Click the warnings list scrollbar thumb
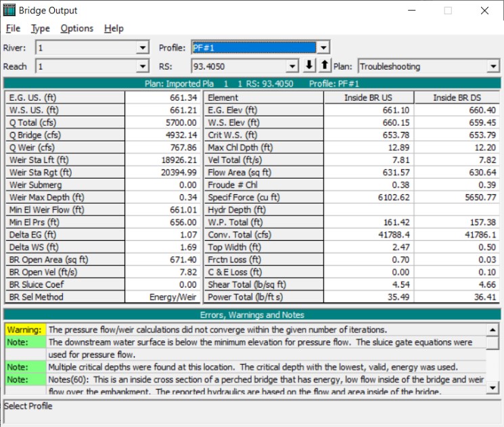The width and height of the screenshot is (504, 427). point(492,342)
